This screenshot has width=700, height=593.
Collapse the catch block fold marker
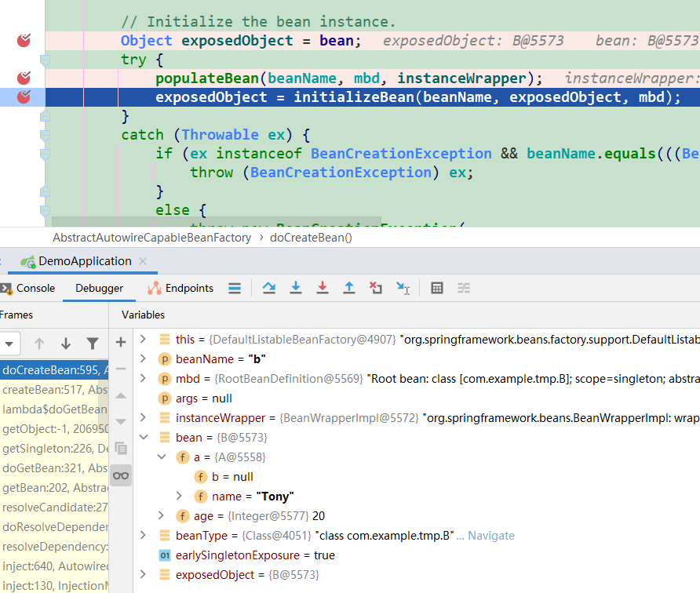(45, 135)
